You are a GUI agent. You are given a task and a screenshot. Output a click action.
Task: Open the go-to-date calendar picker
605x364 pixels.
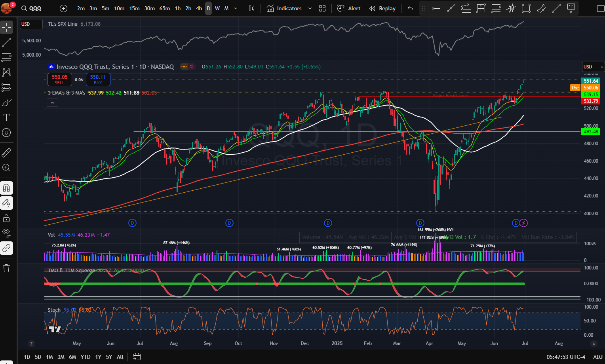[x=137, y=357]
